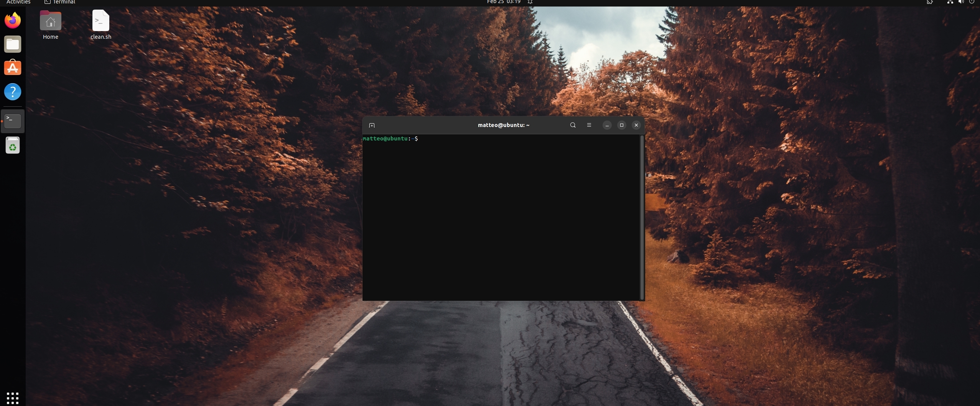
Task: Open the system status menu
Action: pos(972,2)
